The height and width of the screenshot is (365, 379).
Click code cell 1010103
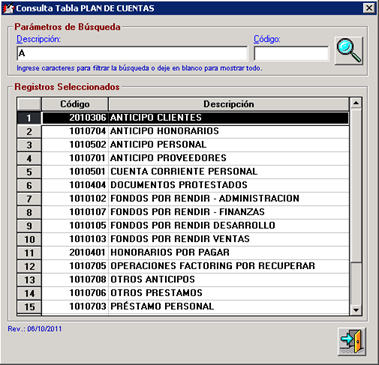(x=75, y=239)
